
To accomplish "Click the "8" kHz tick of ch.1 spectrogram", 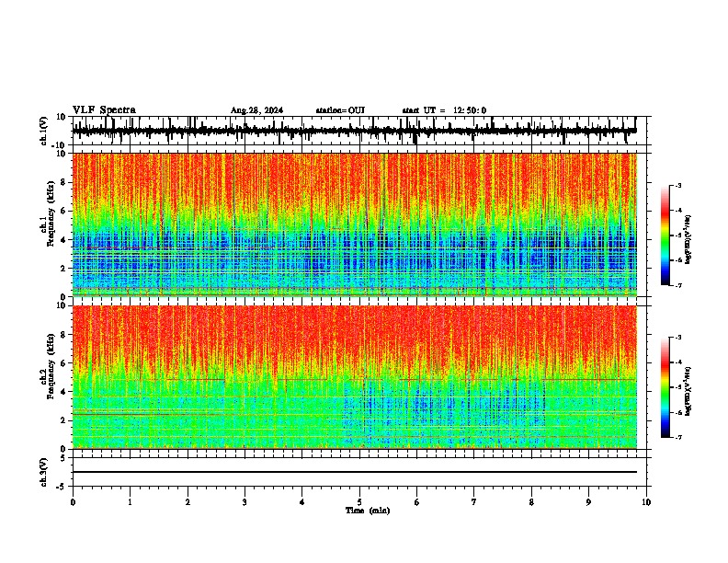I will pyautogui.click(x=63, y=182).
